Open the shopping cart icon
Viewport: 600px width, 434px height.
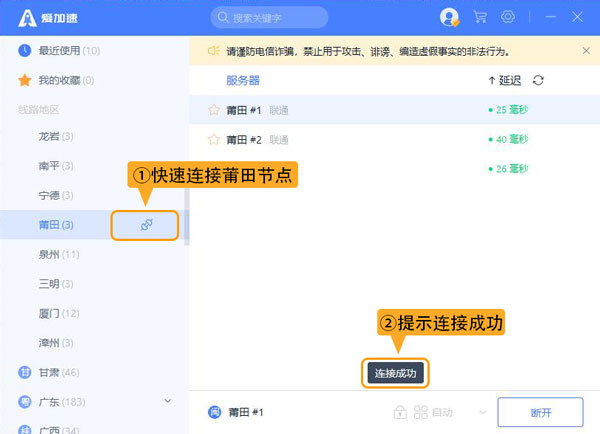[x=480, y=17]
